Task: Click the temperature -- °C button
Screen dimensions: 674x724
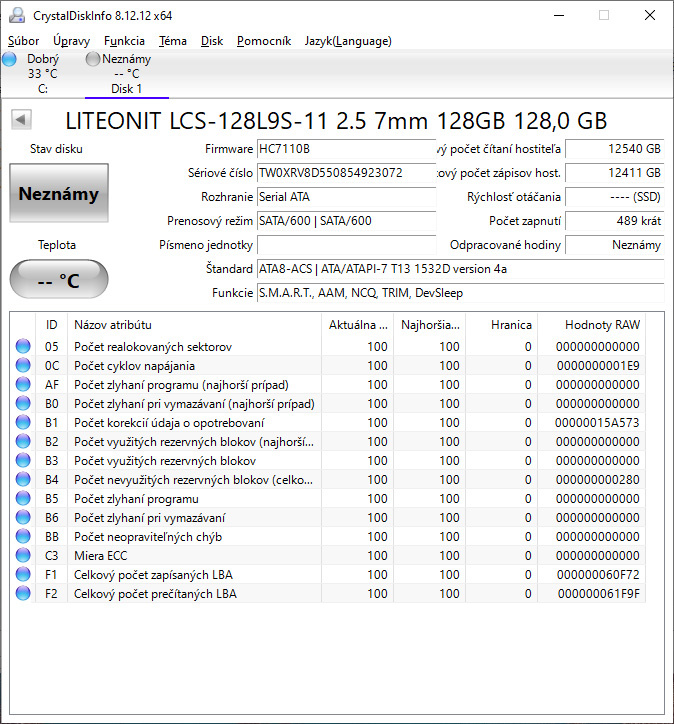Action: click(59, 279)
